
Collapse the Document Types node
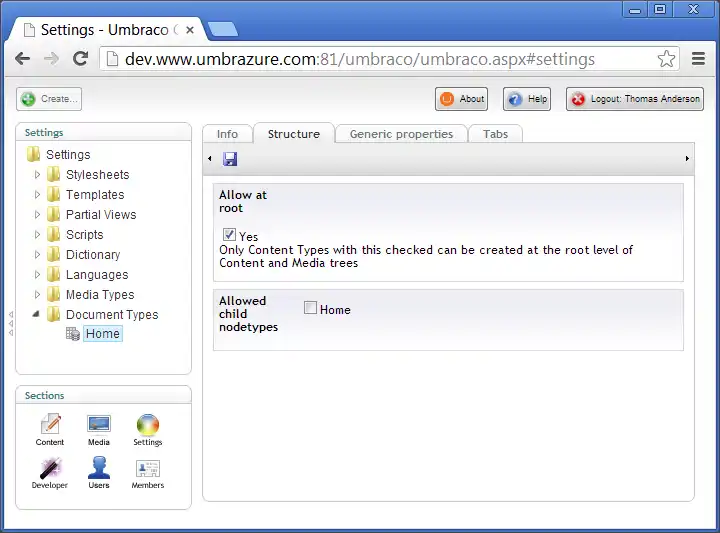pyautogui.click(x=36, y=314)
